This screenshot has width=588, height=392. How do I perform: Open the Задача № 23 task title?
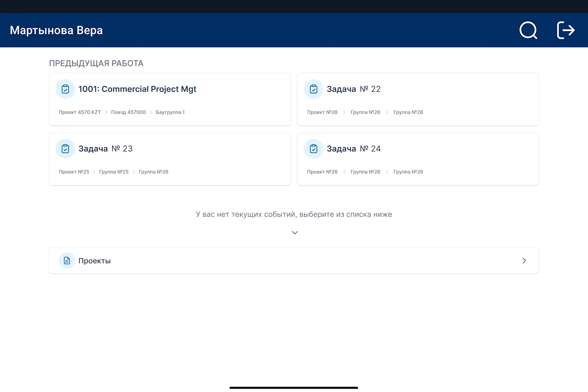105,149
